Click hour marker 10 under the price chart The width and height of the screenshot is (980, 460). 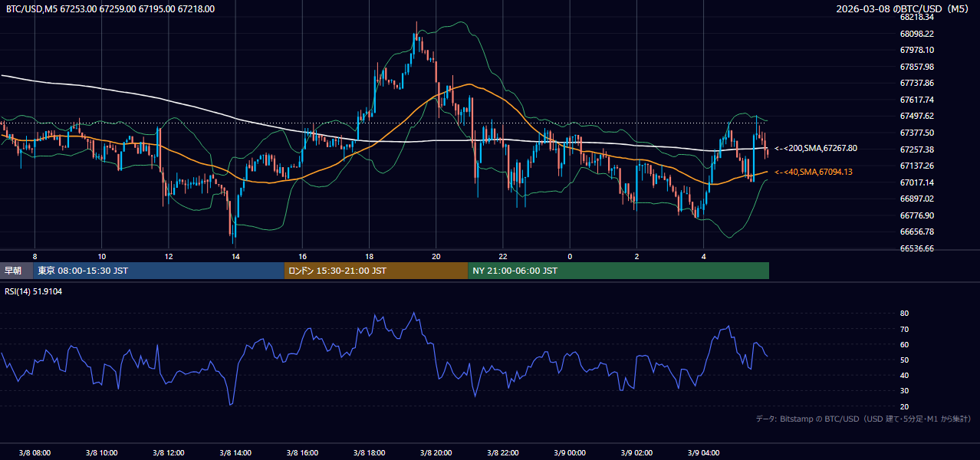coord(102,256)
